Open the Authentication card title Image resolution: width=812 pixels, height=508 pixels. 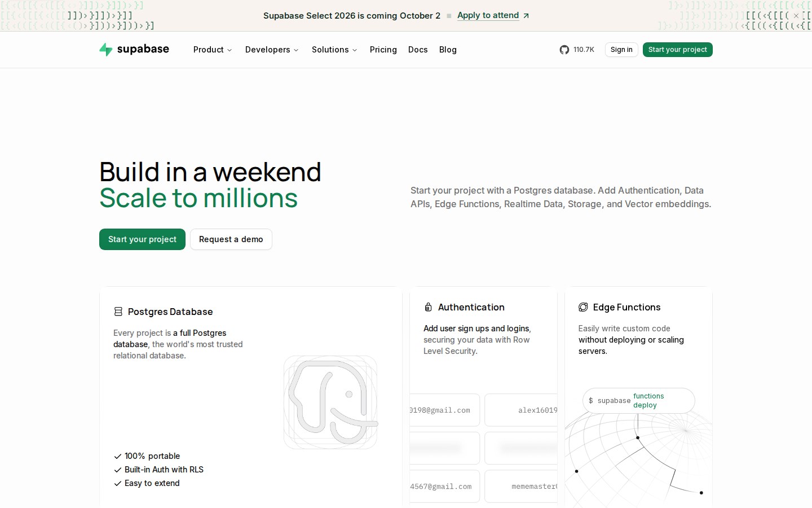tap(471, 307)
